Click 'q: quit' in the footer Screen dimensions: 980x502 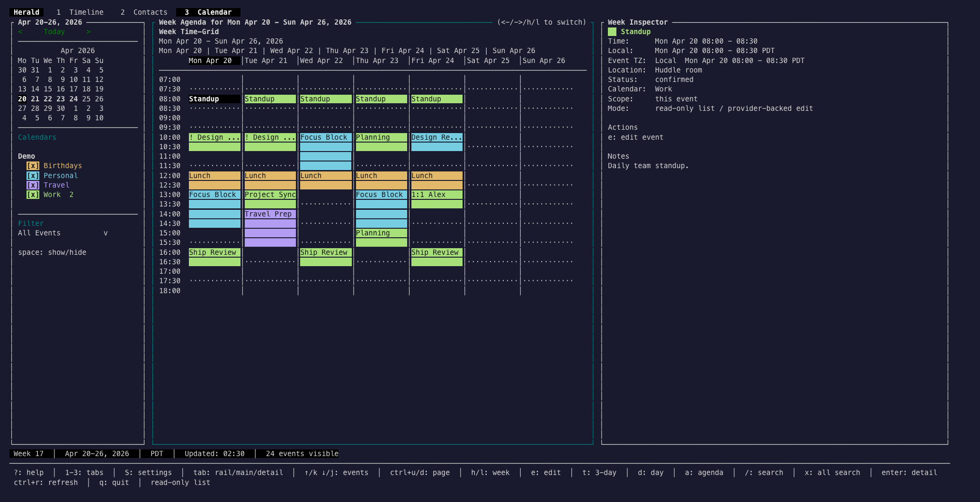point(114,483)
